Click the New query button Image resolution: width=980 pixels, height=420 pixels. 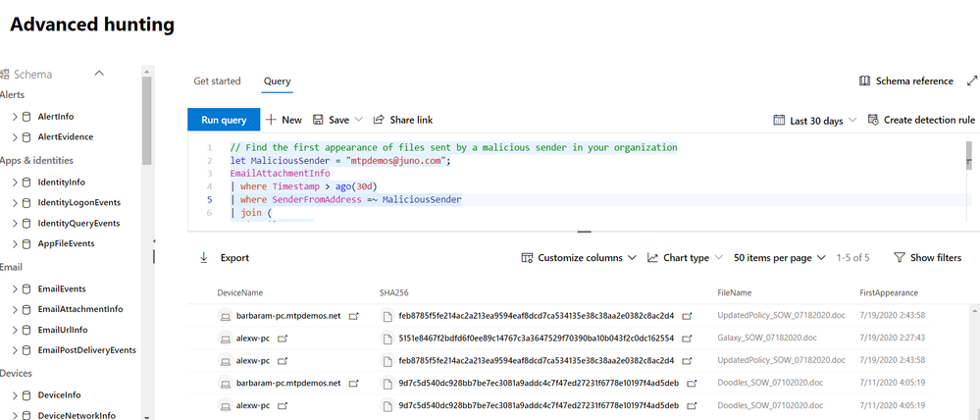click(x=284, y=120)
